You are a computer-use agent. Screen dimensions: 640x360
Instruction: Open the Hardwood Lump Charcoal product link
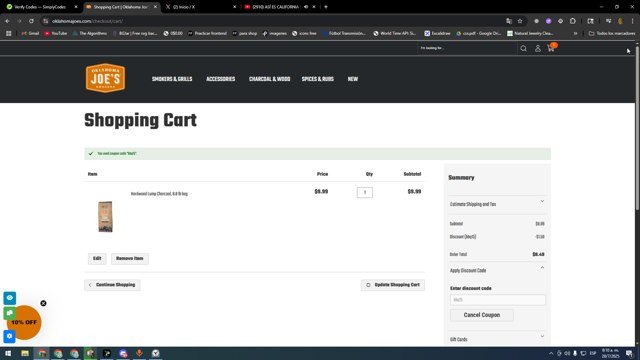tap(159, 194)
